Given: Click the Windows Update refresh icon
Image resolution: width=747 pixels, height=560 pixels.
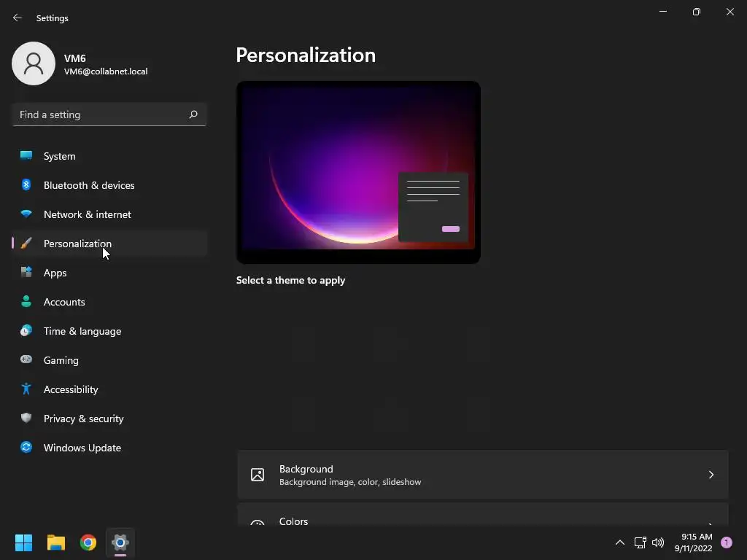Looking at the screenshot, I should point(26,447).
